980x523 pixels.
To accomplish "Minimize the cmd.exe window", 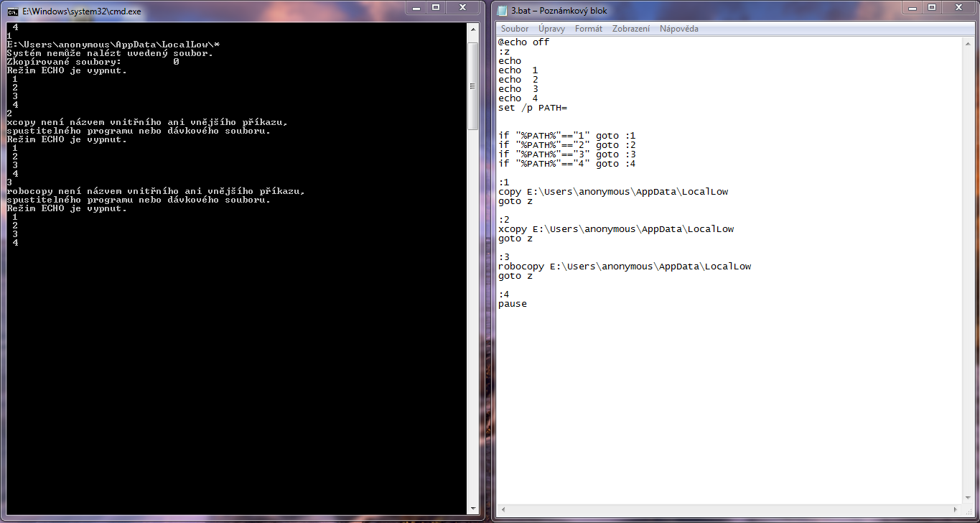I will click(416, 7).
